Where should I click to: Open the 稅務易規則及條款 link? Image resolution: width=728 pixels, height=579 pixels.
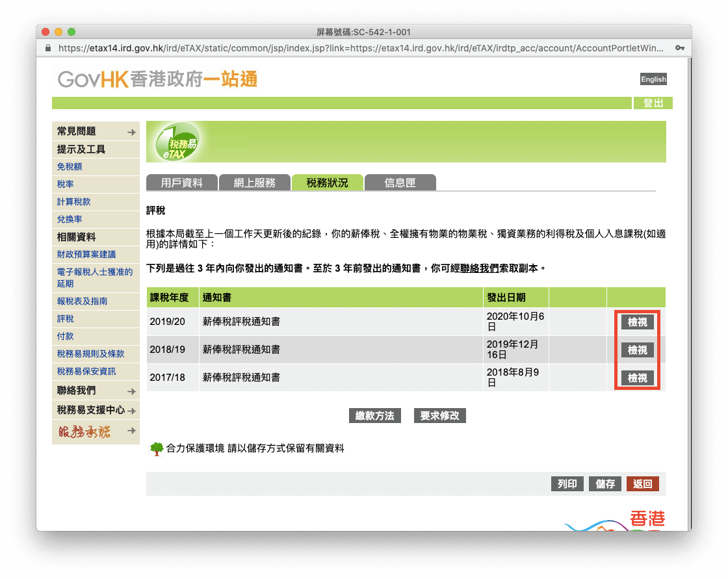(x=90, y=354)
